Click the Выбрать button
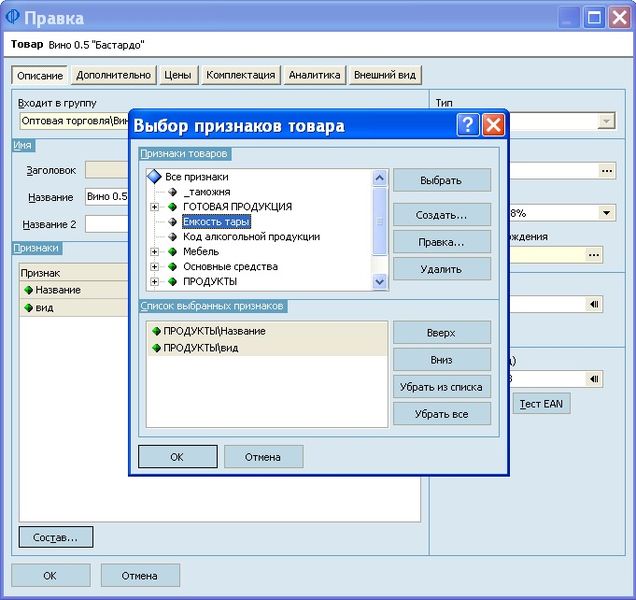 [441, 180]
